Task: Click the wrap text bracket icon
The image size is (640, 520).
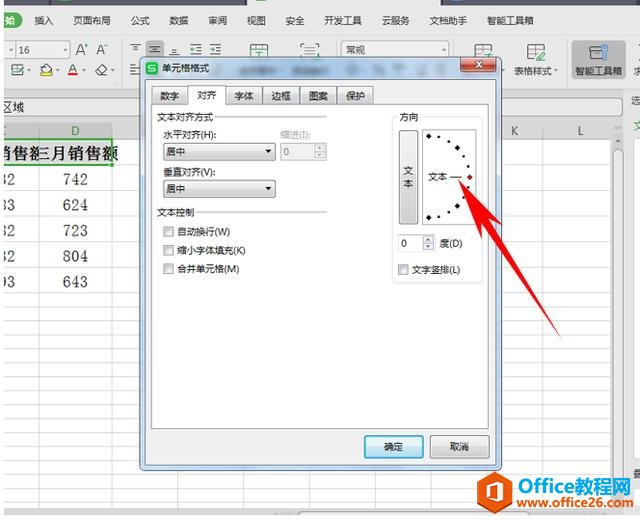Action: [x=310, y=51]
